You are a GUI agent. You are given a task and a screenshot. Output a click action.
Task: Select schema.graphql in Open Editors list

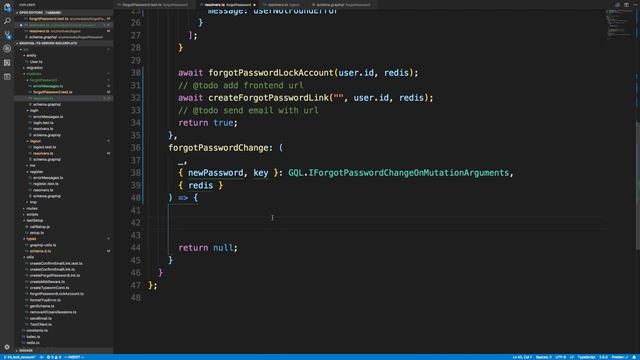click(65, 37)
